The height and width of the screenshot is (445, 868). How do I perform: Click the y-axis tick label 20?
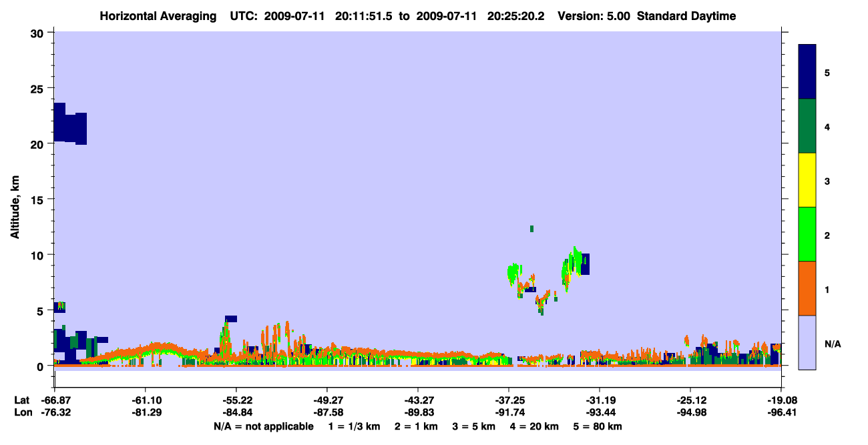(x=39, y=144)
